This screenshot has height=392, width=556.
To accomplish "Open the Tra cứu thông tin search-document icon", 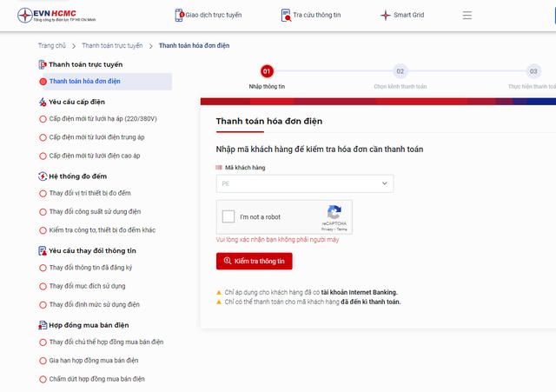I will (x=286, y=16).
